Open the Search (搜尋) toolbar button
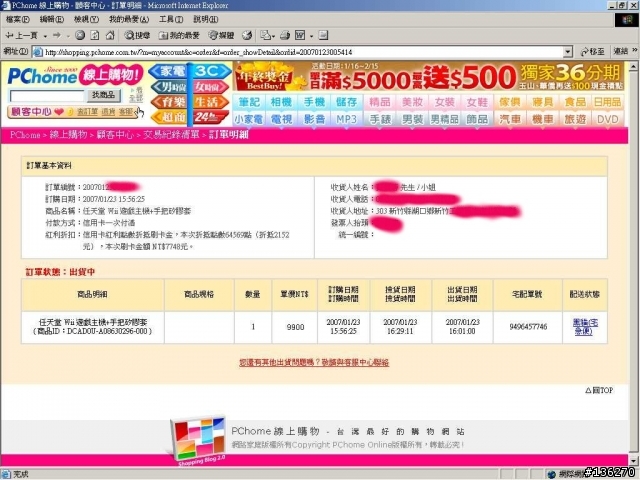Viewport: 640px width, 480px height. (x=137, y=36)
